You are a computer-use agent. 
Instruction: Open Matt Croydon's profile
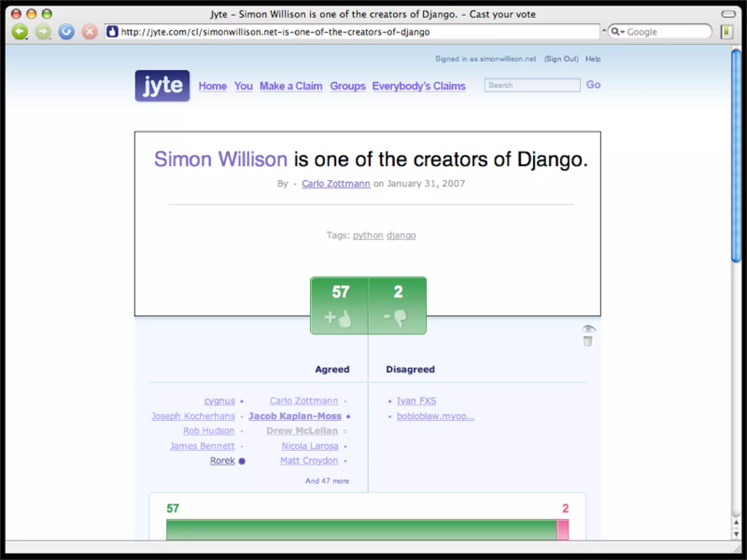pyautogui.click(x=309, y=460)
